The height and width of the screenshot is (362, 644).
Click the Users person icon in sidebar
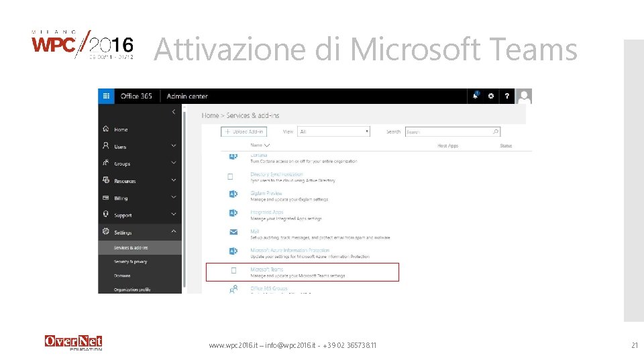[106, 145]
